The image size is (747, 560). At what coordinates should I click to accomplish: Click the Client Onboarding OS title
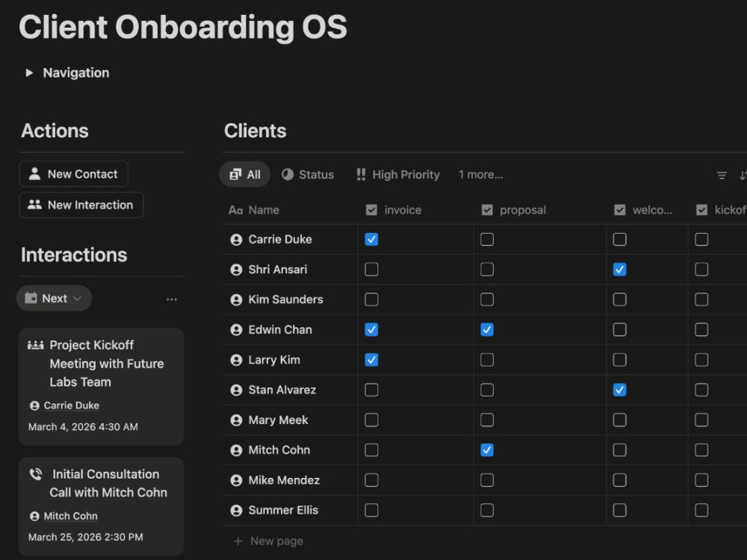(183, 27)
